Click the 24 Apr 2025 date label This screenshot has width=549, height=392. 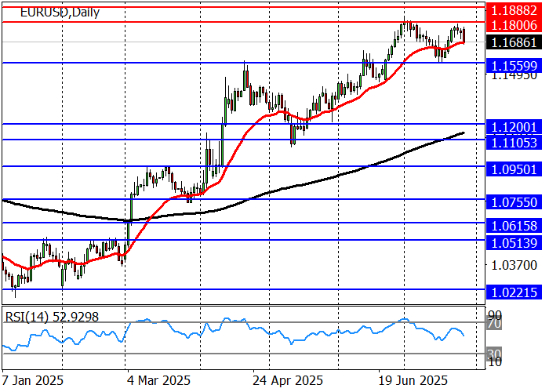point(288,380)
